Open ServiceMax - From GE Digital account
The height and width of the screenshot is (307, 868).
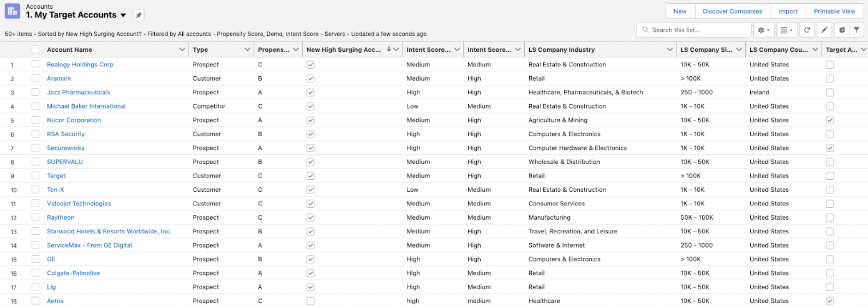pyautogui.click(x=90, y=245)
